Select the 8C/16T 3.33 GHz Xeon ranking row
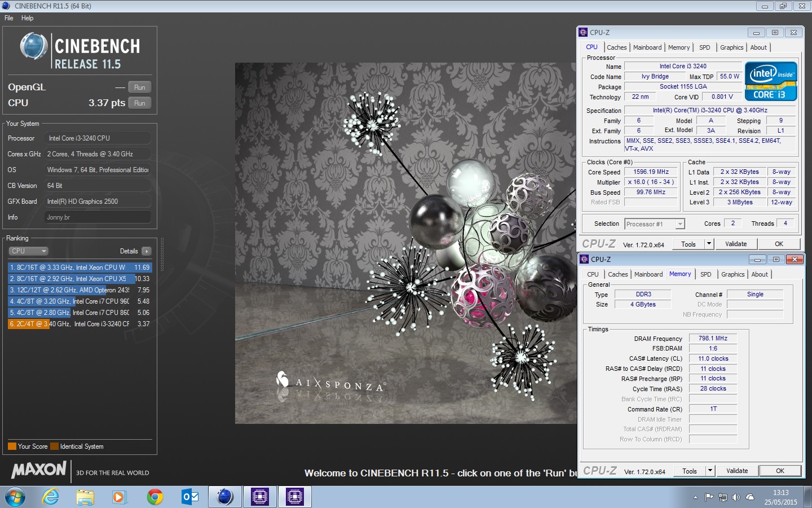812x508 pixels. pyautogui.click(x=80, y=268)
